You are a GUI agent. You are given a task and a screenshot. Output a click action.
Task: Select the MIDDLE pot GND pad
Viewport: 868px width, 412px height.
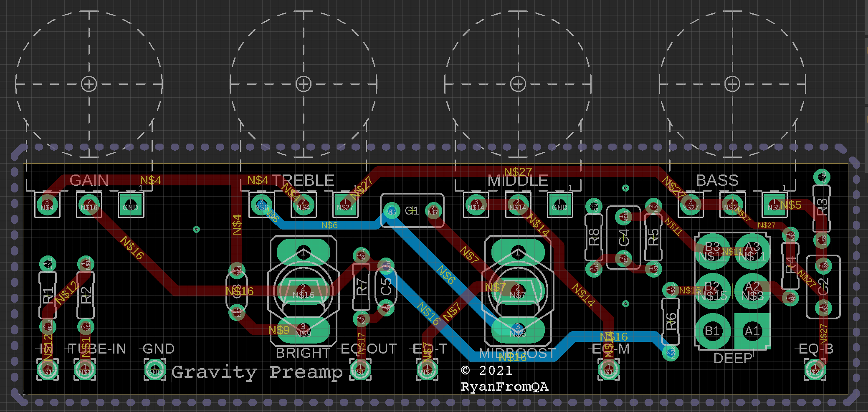[x=559, y=205]
